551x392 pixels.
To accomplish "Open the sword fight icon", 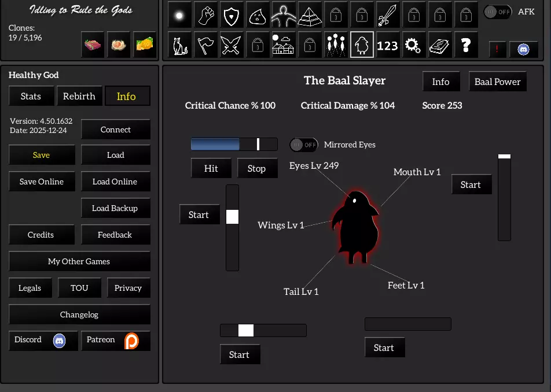I will point(388,15).
